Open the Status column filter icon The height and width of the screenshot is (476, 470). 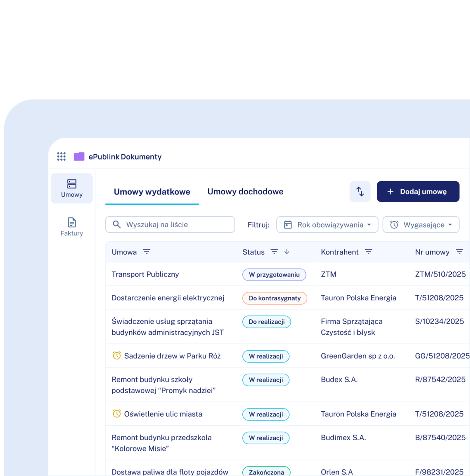point(274,252)
